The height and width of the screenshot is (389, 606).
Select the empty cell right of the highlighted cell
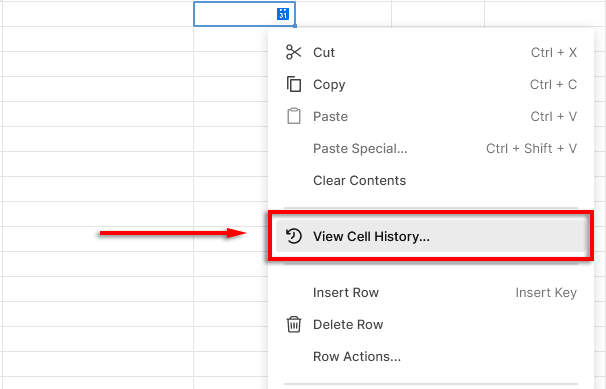tap(344, 14)
